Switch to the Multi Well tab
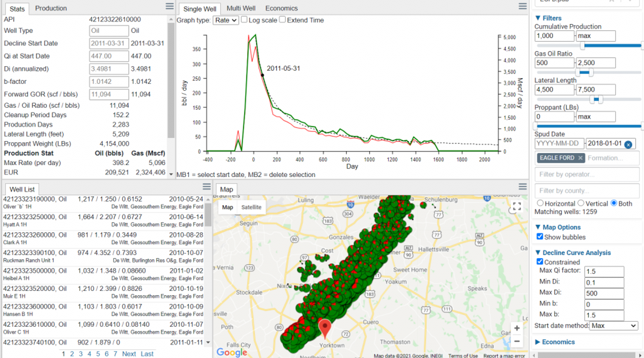The image size is (644, 358). [241, 8]
